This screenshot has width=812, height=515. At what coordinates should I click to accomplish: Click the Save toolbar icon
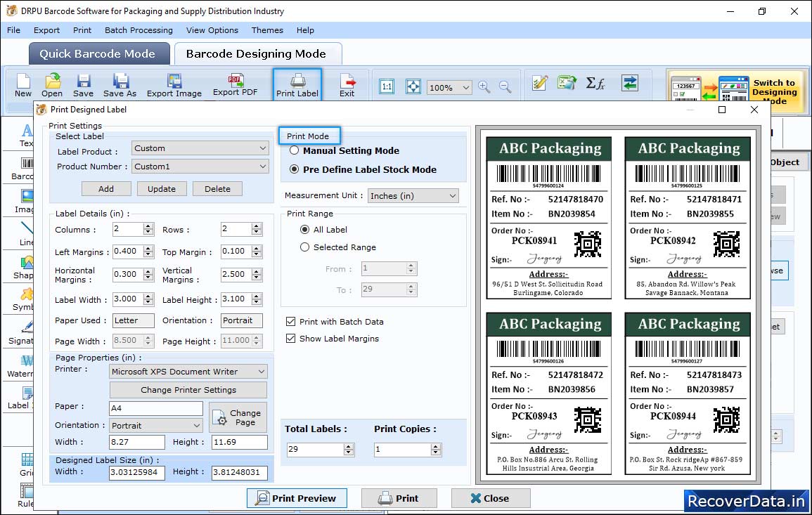[x=83, y=85]
